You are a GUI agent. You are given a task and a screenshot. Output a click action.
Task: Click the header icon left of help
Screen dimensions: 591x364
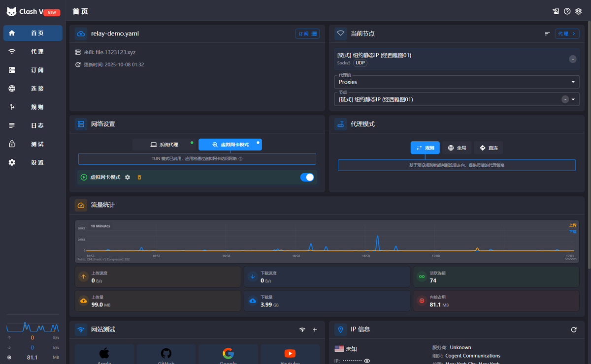pos(556,11)
